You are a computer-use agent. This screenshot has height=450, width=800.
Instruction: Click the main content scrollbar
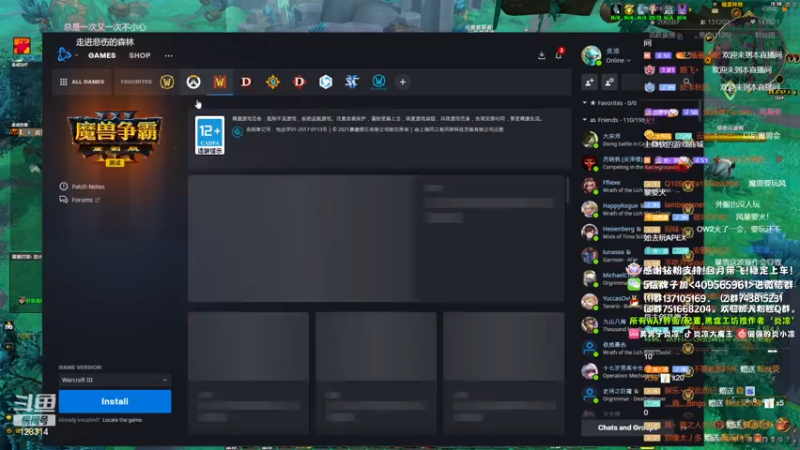[568, 190]
